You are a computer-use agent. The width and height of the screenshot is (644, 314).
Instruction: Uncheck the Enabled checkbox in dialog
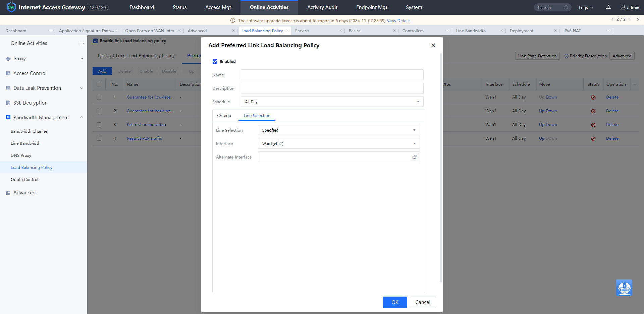(x=215, y=62)
